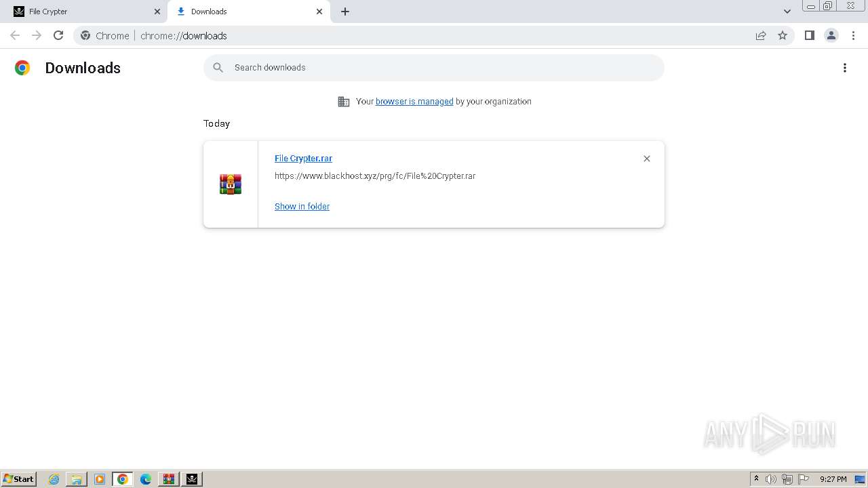Click the Chrome logo beside Downloads

(x=22, y=68)
